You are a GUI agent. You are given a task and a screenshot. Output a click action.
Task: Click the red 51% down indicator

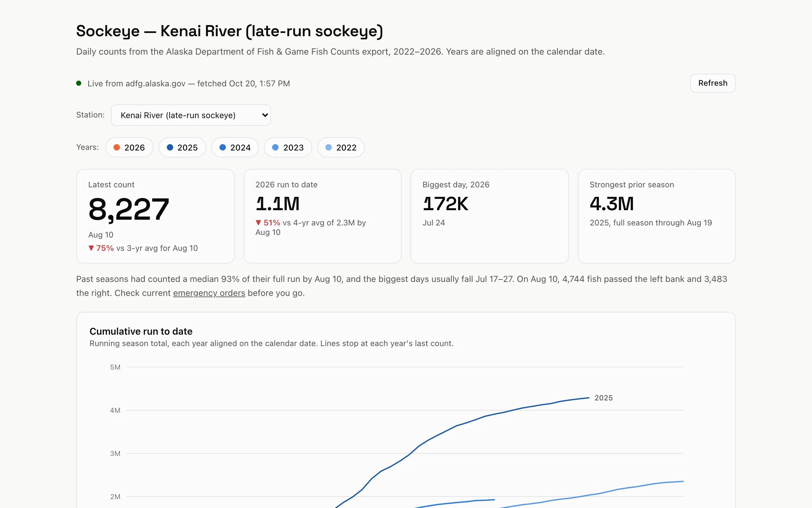click(x=268, y=223)
